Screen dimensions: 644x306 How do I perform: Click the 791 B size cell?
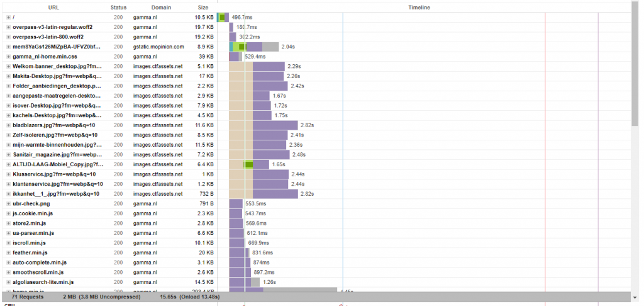[x=206, y=203]
